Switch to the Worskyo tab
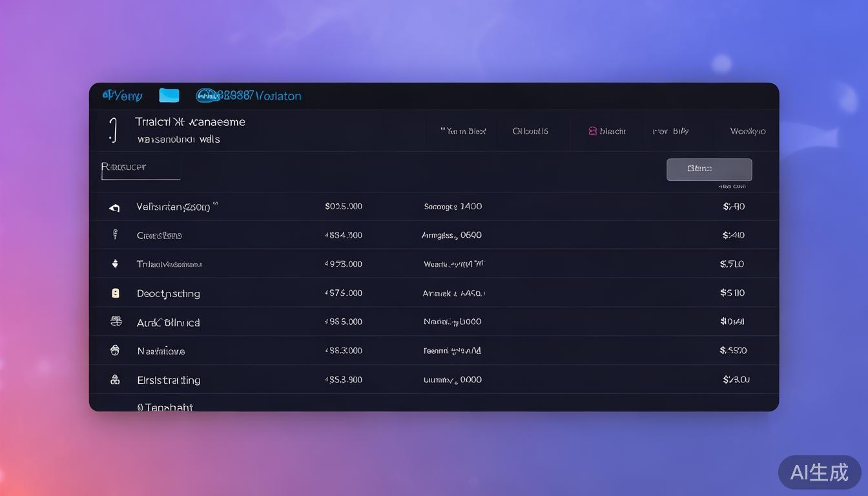 tap(747, 131)
